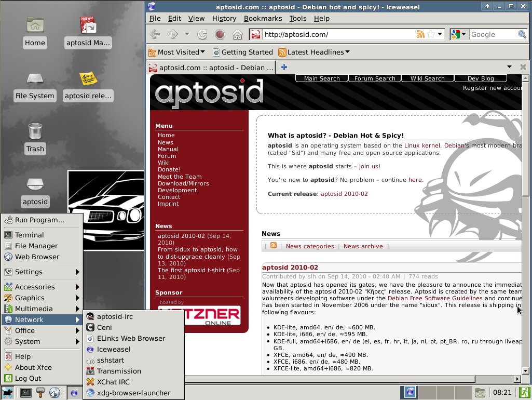This screenshot has height=400, width=532.
Task: Click the Xfce mouse menu button in the panel
Action: pos(7,393)
